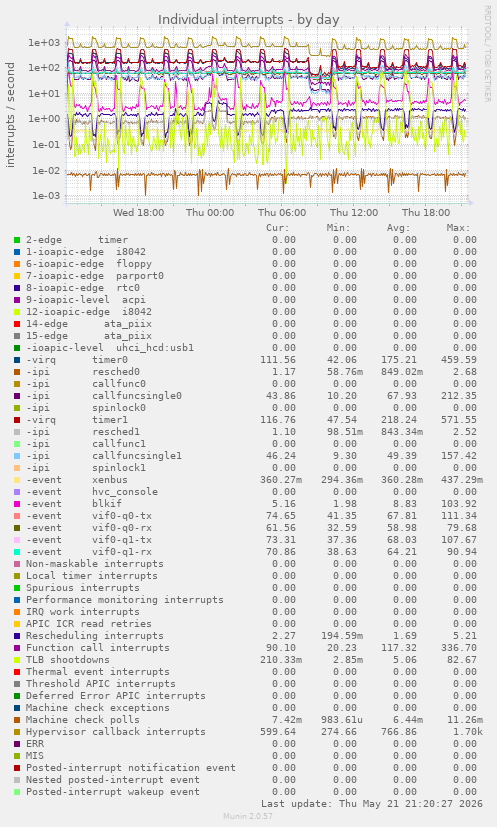This screenshot has height=827, width=497.
Task: Click the Avg: column header
Action: point(398,228)
